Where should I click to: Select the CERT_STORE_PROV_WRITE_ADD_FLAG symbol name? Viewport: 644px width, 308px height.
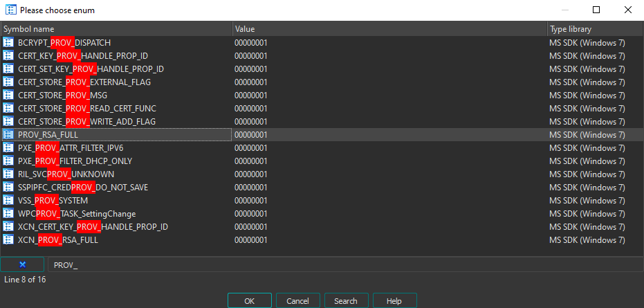[86, 121]
